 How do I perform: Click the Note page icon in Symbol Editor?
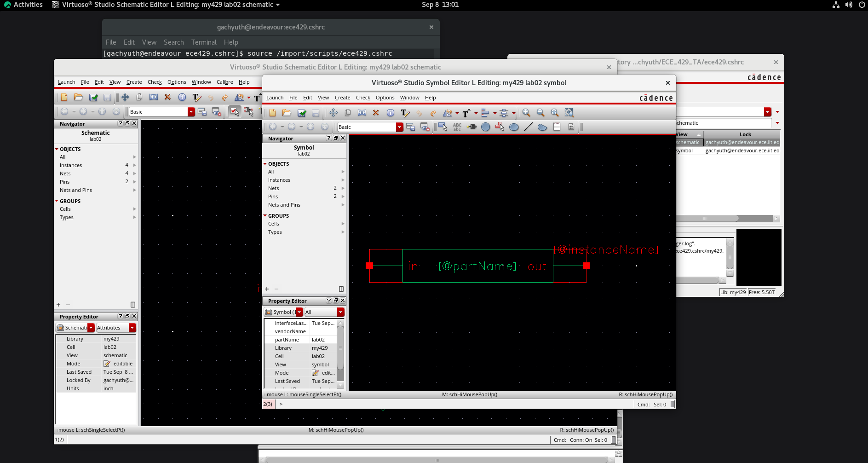point(557,127)
